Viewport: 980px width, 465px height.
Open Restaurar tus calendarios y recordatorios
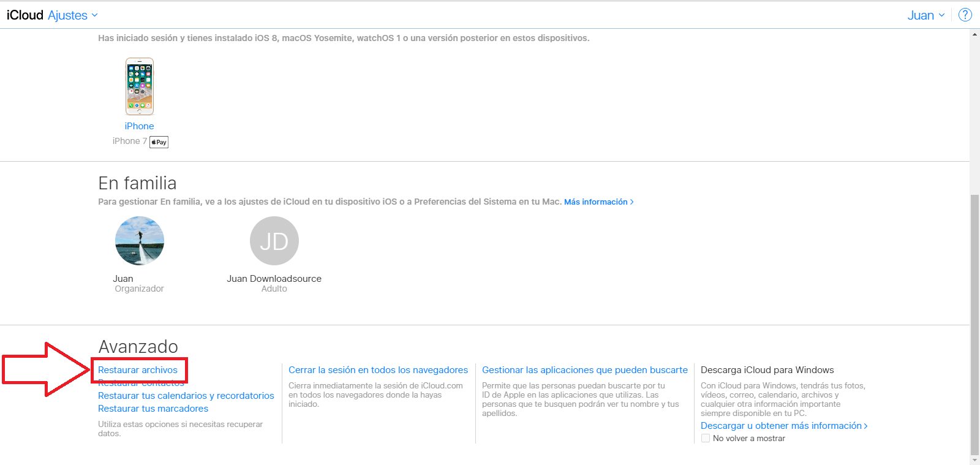186,396
